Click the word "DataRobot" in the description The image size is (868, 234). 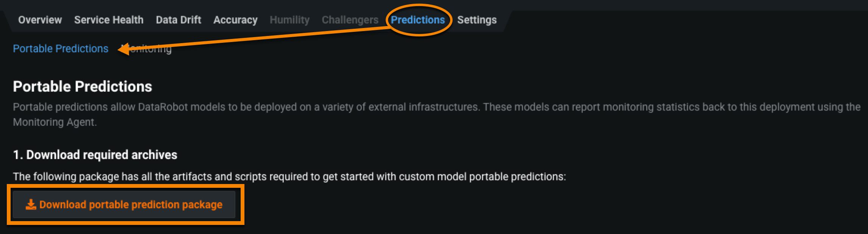click(x=163, y=107)
